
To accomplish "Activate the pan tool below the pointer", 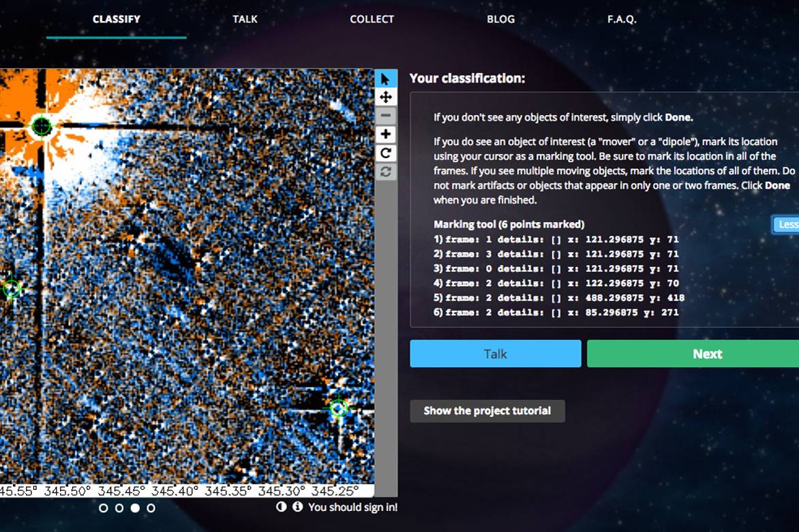I will tap(386, 97).
